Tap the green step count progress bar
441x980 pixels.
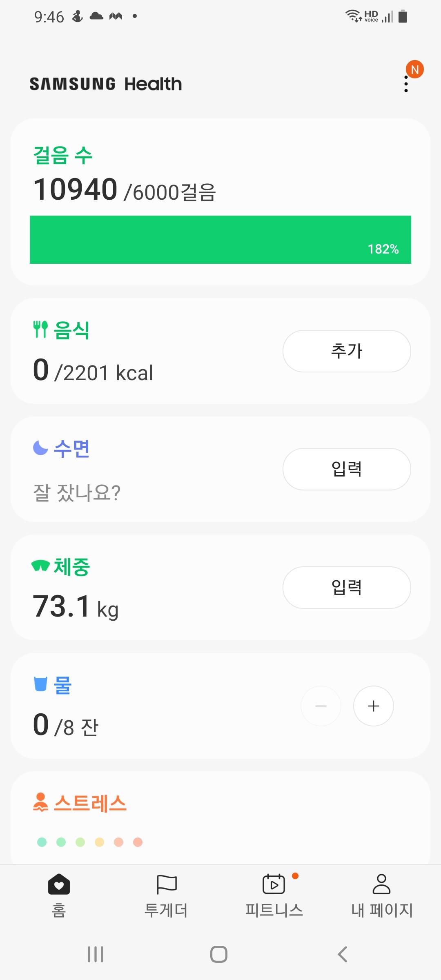point(220,240)
